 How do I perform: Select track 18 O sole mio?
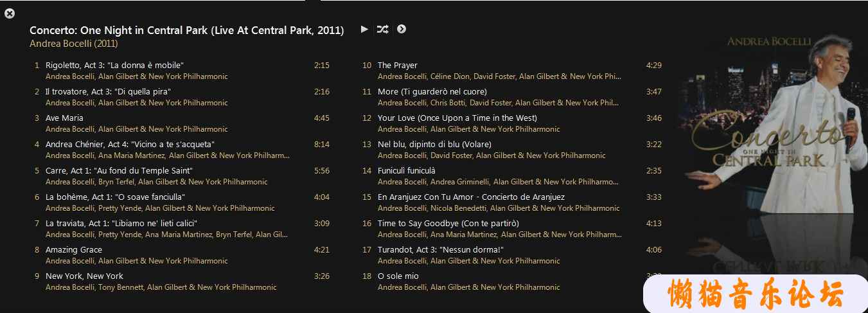[398, 276]
